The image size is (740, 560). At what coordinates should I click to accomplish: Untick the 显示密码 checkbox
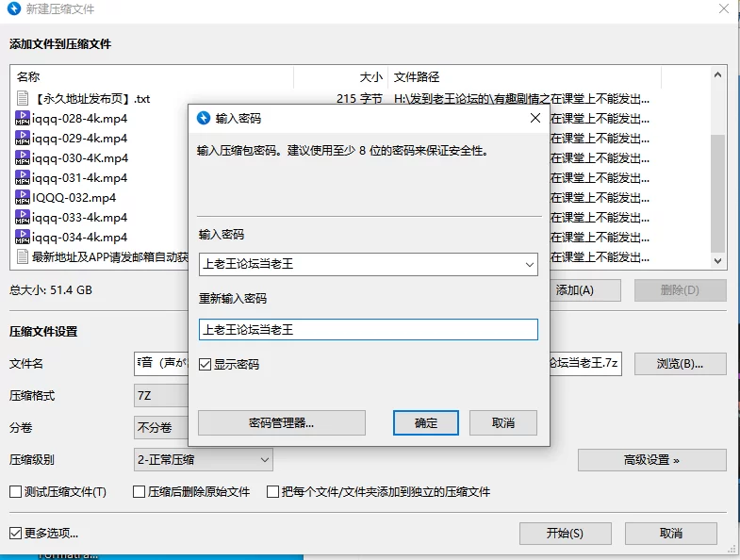click(205, 365)
